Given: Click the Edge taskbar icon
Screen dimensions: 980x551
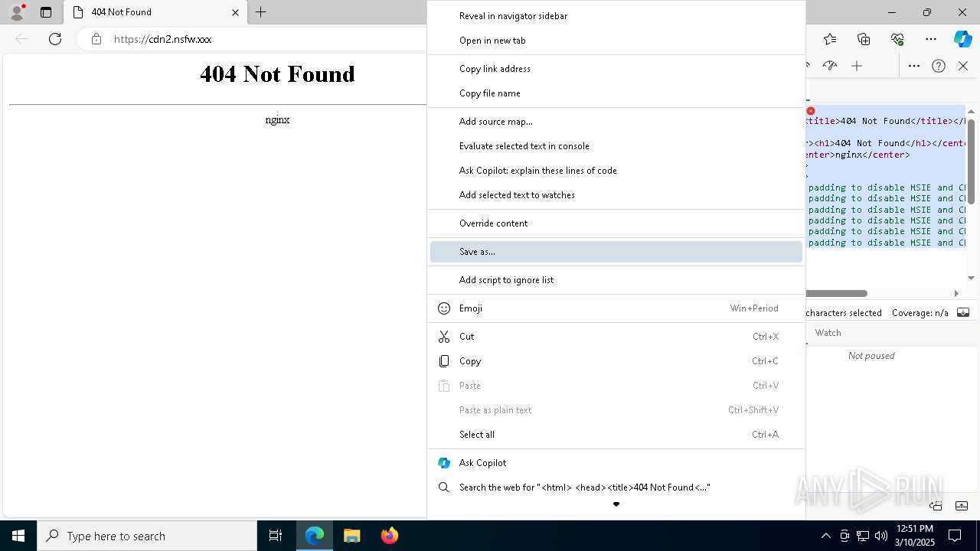Looking at the screenshot, I should [315, 536].
